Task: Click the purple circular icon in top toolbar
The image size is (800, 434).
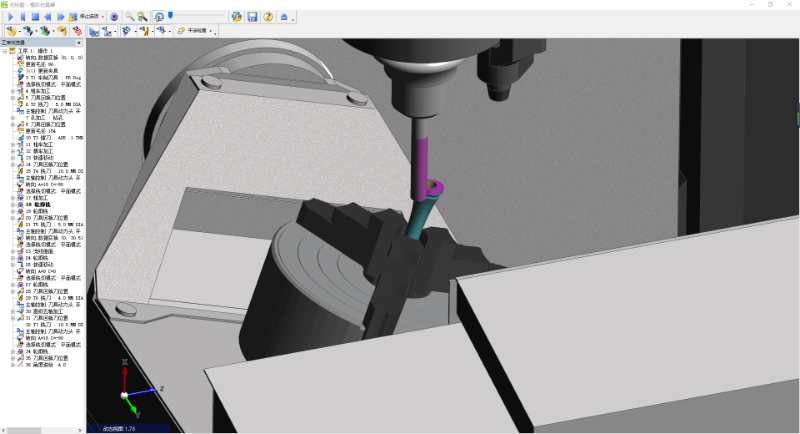Action: (x=114, y=17)
